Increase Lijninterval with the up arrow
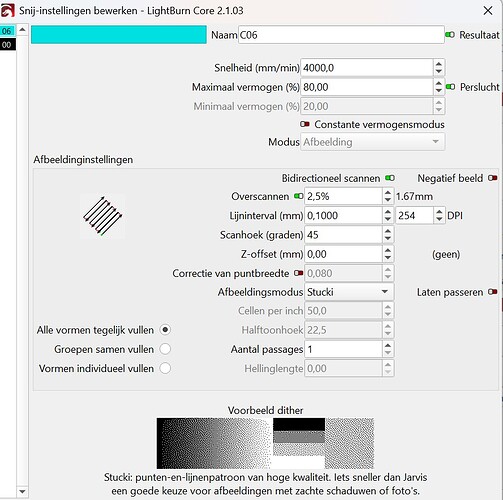This screenshot has height=500, width=503. [x=388, y=212]
